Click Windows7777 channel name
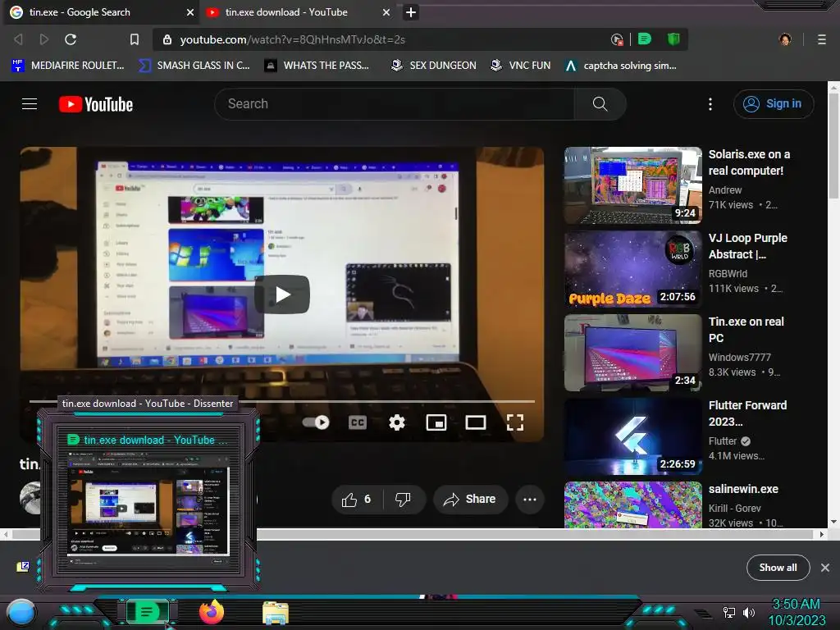840x630 pixels. click(739, 358)
